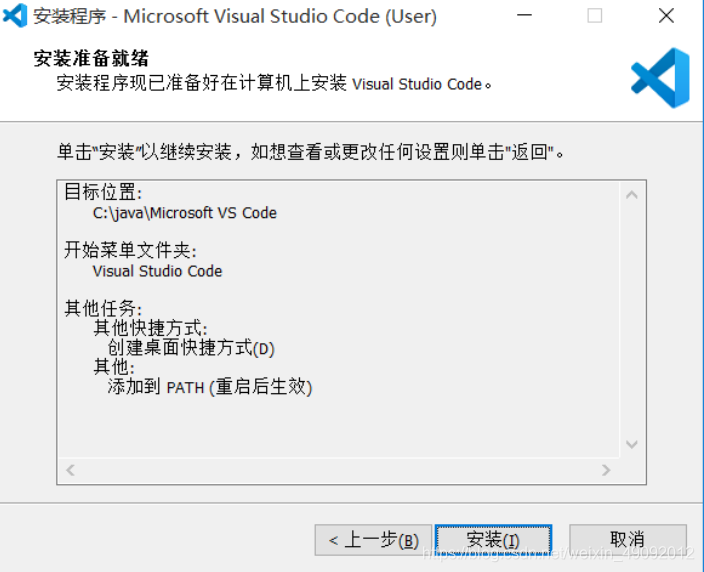The height and width of the screenshot is (572, 704).
Task: Click the window title 安装程序 - Microsoft Visual Studio Code (User)
Action: pyautogui.click(x=235, y=17)
